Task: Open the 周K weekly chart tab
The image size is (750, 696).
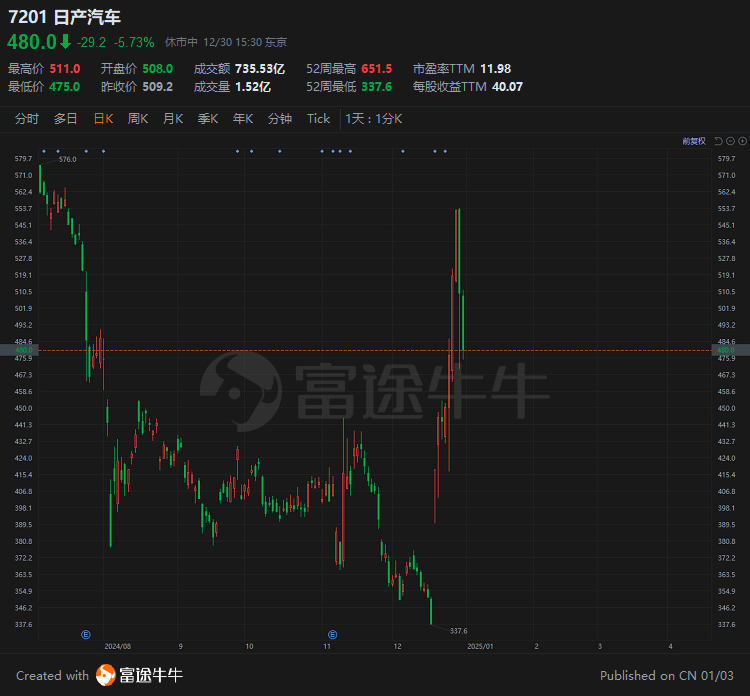Action: click(138, 119)
